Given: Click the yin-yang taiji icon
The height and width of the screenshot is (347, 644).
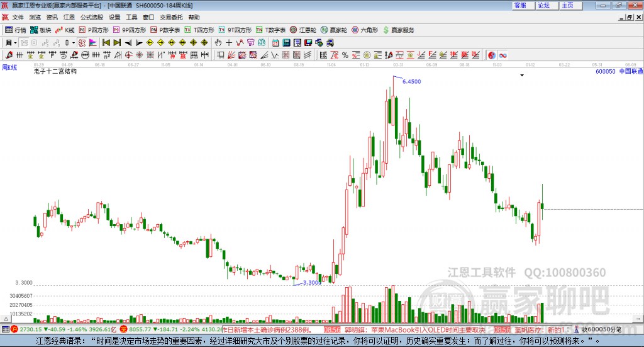Looking at the screenshot, I should pyautogui.click(x=492, y=55).
